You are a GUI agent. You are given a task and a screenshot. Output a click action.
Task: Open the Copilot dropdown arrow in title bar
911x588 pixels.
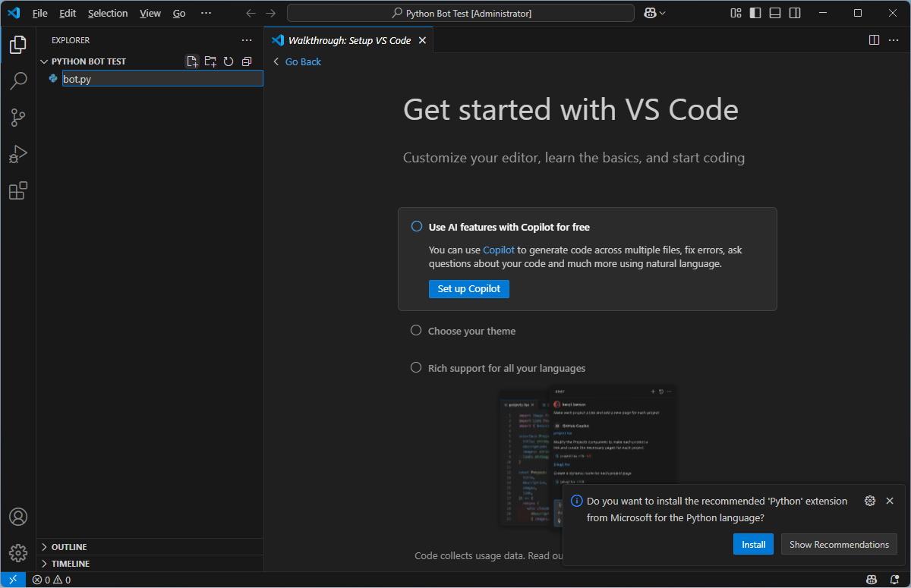coord(663,13)
